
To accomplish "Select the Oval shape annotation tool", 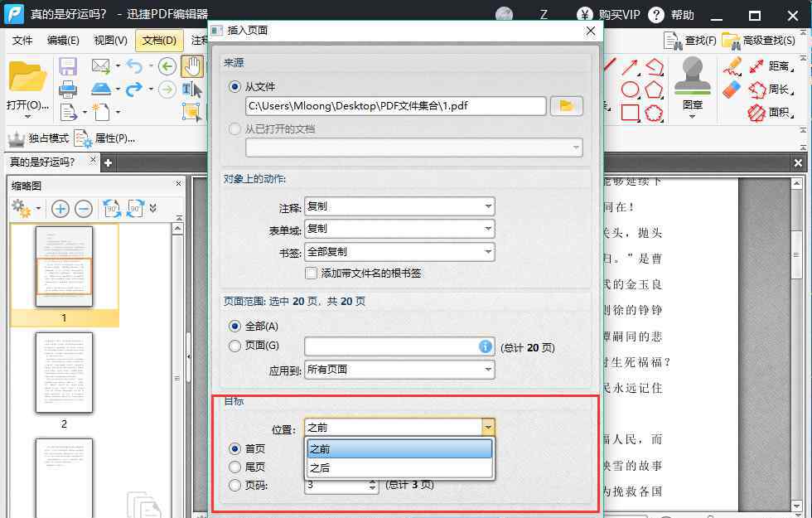I will [631, 90].
